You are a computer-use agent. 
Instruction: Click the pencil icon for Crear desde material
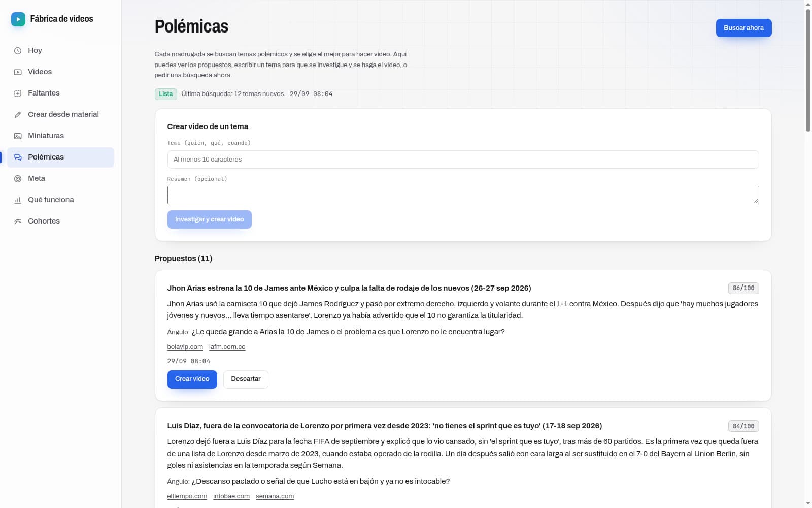click(x=18, y=115)
